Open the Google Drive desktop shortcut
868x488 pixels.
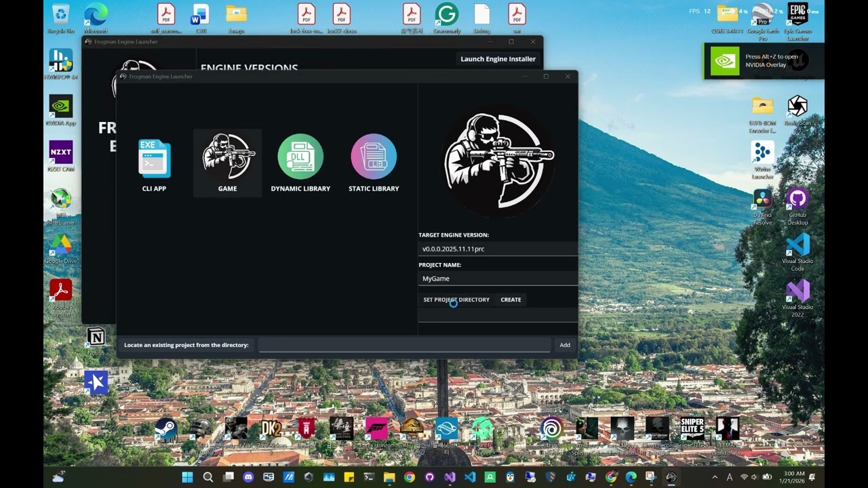(x=60, y=248)
